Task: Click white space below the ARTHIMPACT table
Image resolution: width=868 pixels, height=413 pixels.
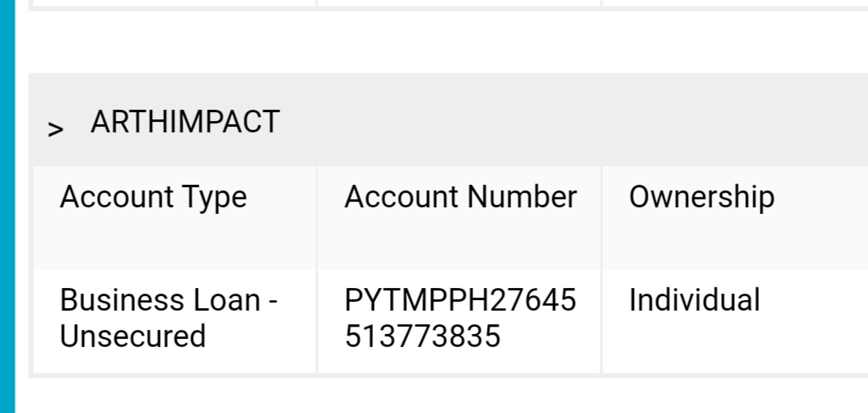Action: [444, 396]
